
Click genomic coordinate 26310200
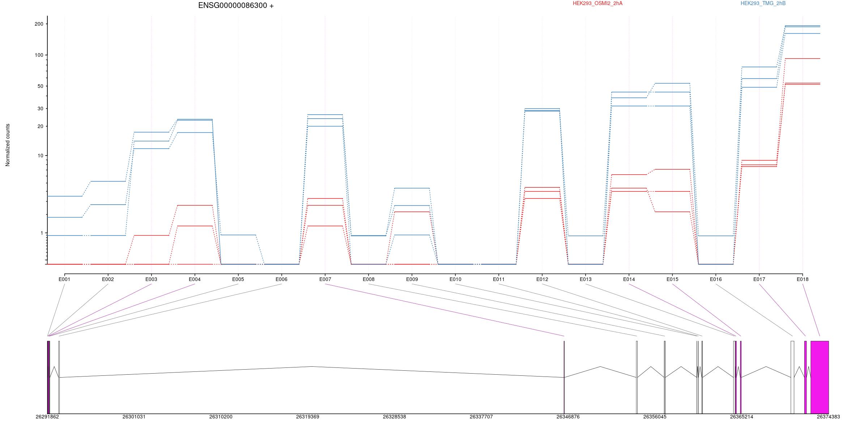pyautogui.click(x=221, y=417)
